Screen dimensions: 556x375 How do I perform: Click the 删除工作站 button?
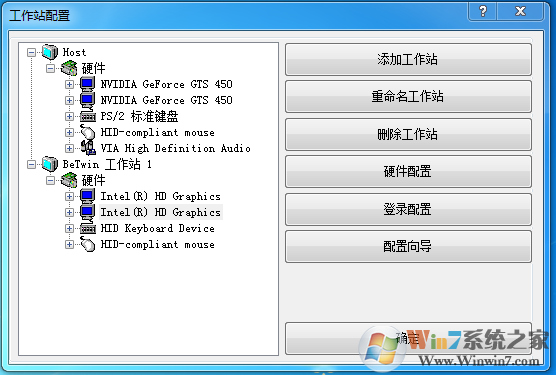click(x=408, y=134)
